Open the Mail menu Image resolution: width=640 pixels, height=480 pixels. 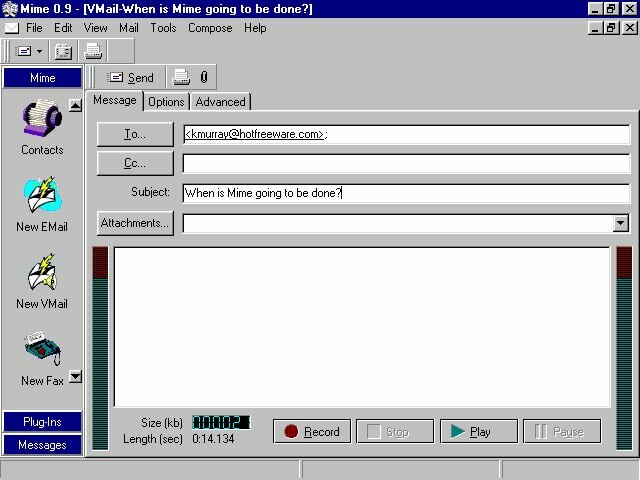(x=129, y=28)
